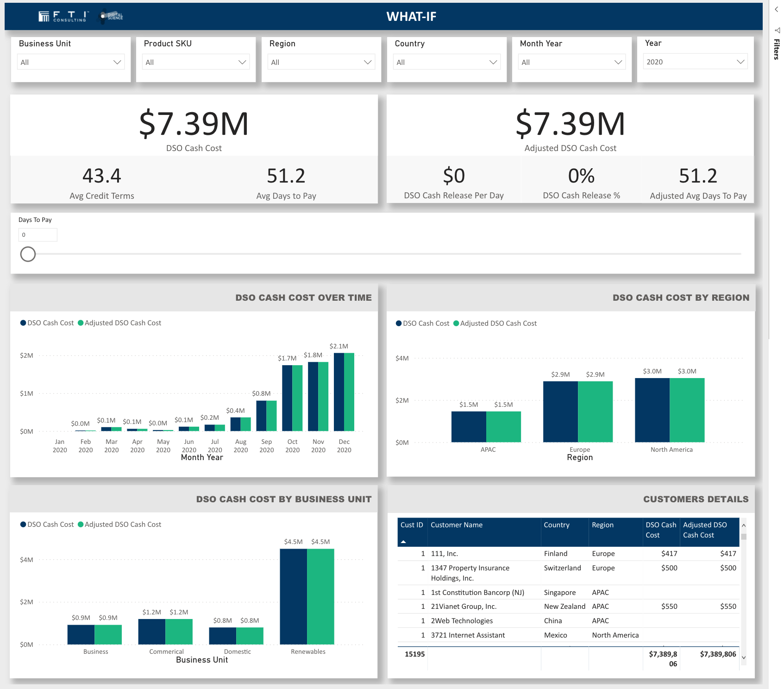The height and width of the screenshot is (689, 784).
Task: Click the 51.2 Avg Days to Pay value
Action: (x=286, y=176)
